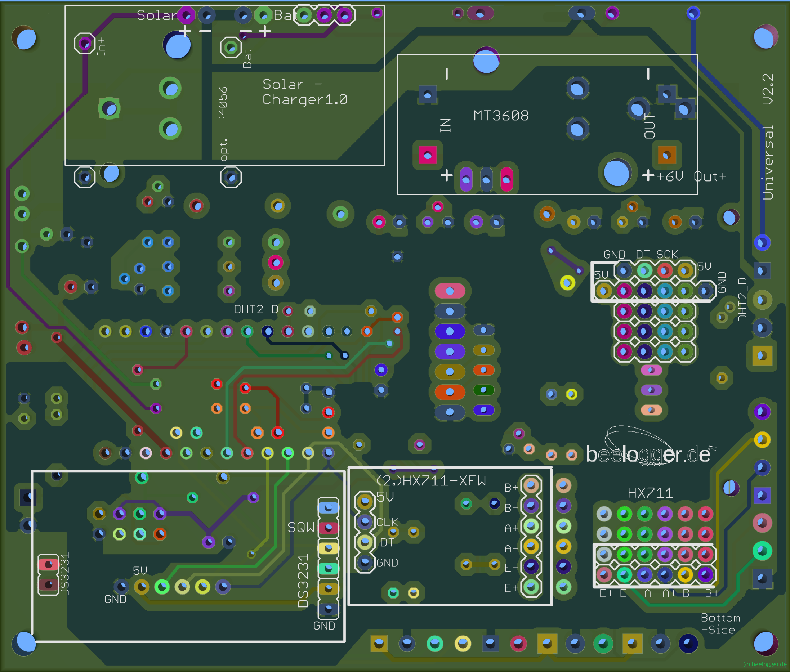Click the MT3608 module label
Screen dimensions: 790x672
point(501,116)
